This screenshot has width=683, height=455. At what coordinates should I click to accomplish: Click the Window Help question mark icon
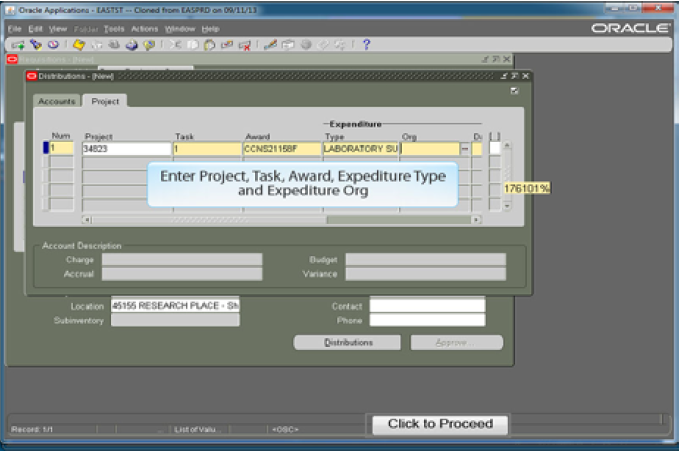[x=366, y=44]
